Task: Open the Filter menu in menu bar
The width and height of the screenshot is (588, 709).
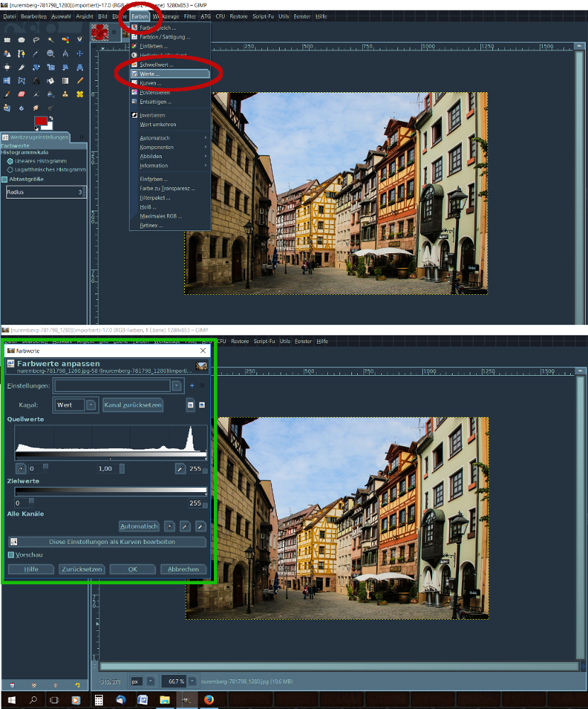Action: 190,16
